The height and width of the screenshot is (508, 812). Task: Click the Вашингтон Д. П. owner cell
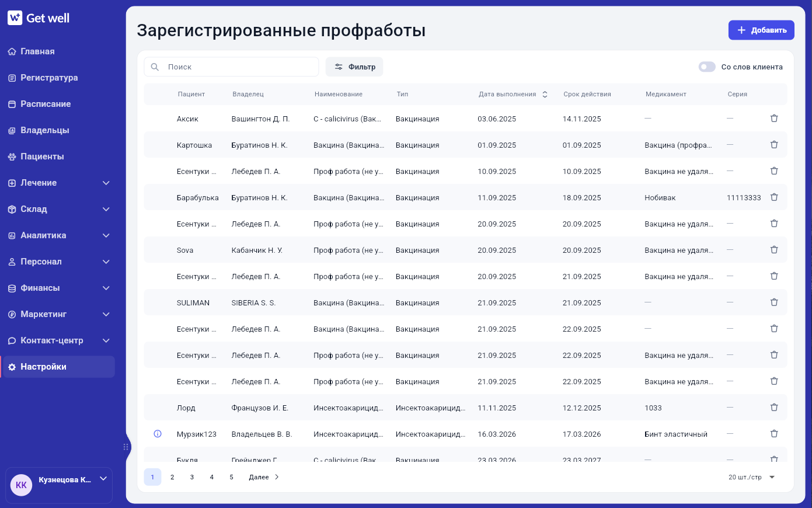(x=260, y=119)
